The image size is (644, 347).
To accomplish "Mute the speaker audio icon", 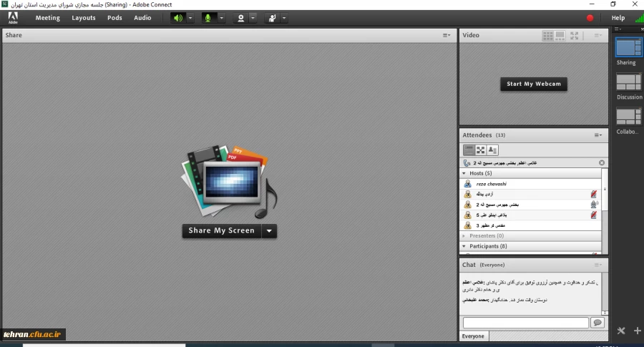I will pos(178,18).
